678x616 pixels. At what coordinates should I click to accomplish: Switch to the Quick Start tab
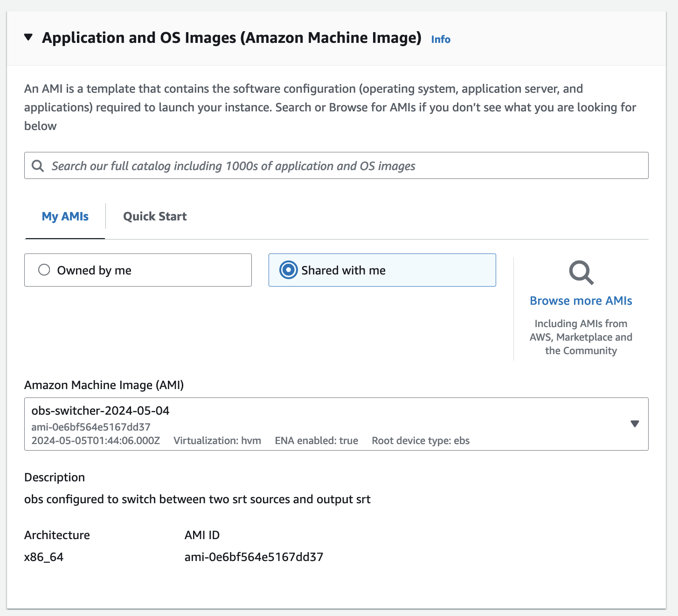(155, 217)
